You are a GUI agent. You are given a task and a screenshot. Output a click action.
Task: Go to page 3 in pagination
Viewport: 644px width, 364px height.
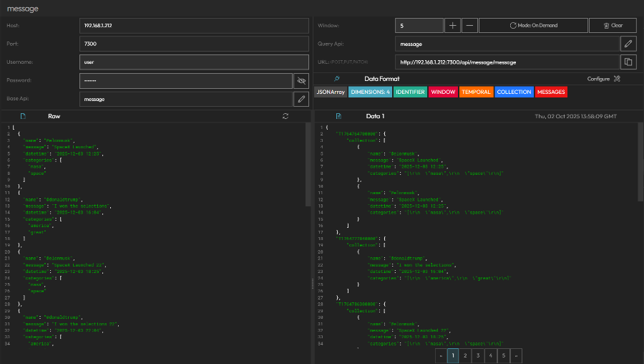tap(478, 355)
